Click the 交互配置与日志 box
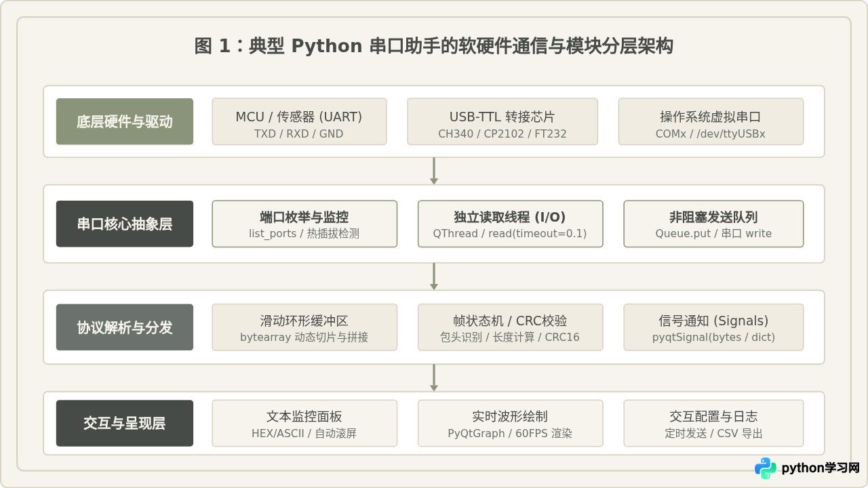 (x=713, y=423)
